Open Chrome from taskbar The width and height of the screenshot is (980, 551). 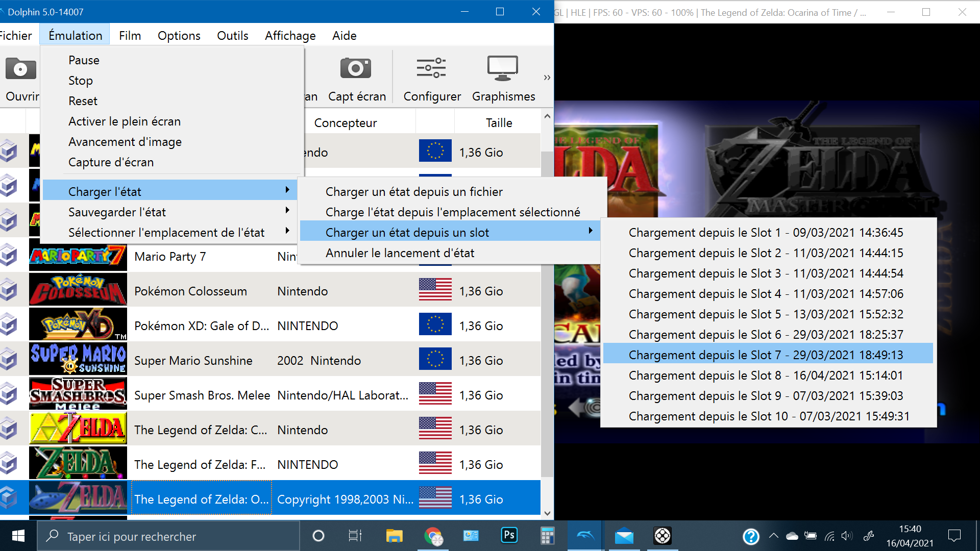coord(433,536)
